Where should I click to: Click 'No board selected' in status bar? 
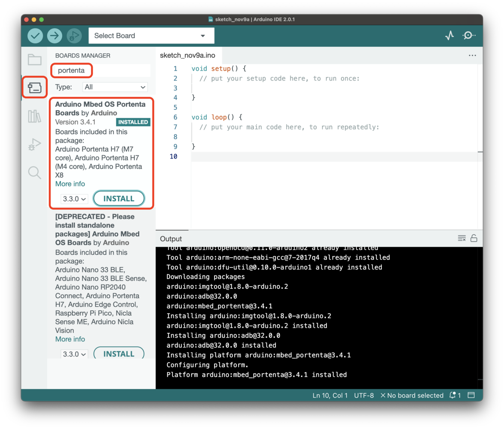click(x=412, y=395)
